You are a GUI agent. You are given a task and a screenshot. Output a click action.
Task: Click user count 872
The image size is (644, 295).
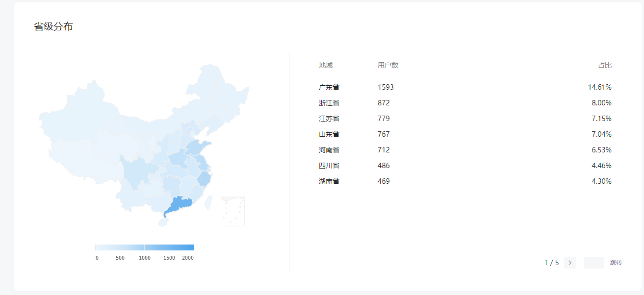point(384,103)
